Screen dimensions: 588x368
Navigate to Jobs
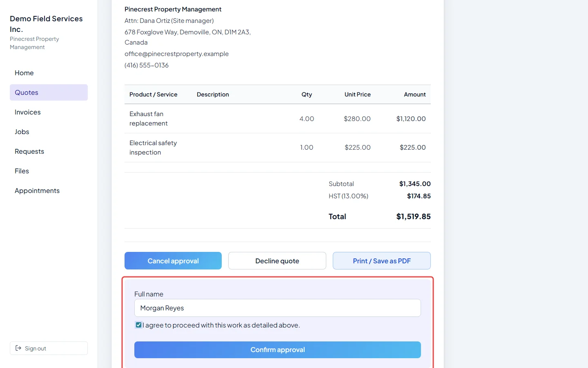49,132
